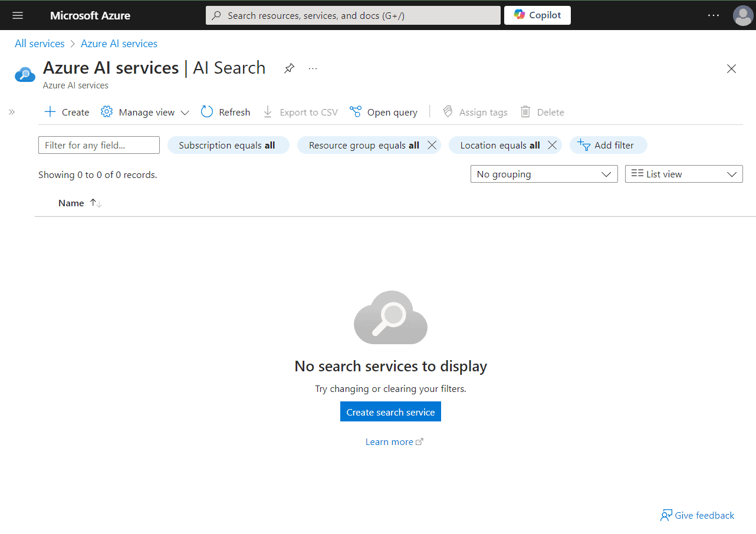The image size is (756, 534).
Task: Click the 'Azure AI services' subtitle under the title
Action: point(75,85)
